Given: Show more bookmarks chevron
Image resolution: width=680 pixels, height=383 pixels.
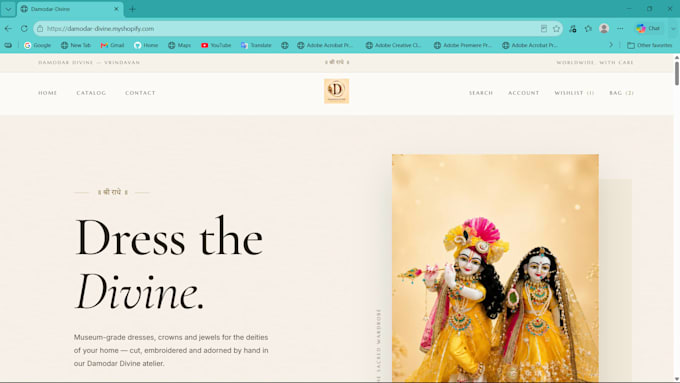Looking at the screenshot, I should [x=611, y=45].
